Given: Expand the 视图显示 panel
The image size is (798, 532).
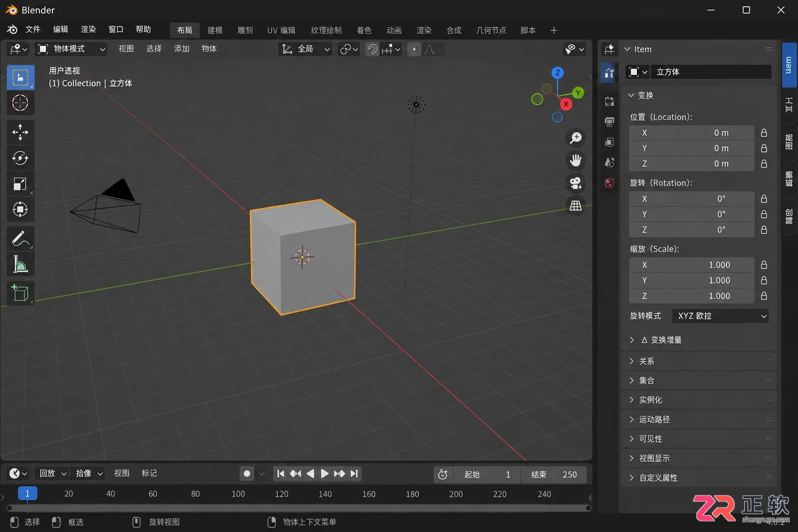Looking at the screenshot, I should pos(700,458).
